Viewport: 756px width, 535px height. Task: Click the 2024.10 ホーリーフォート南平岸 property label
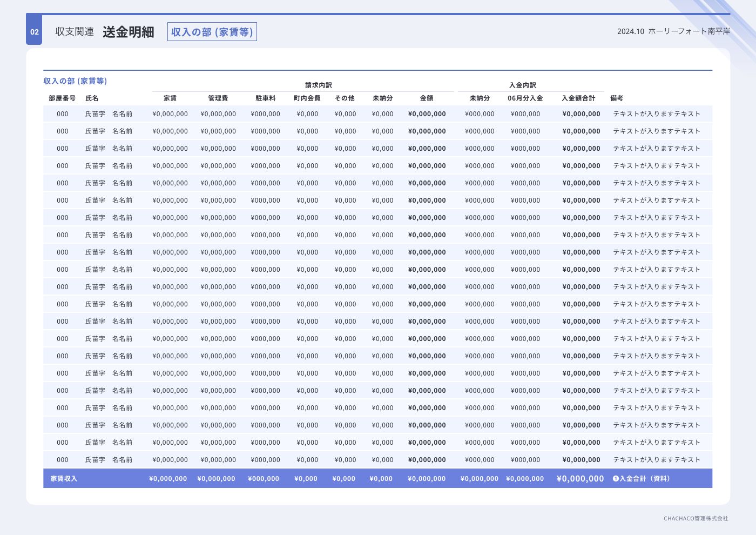coord(673,31)
